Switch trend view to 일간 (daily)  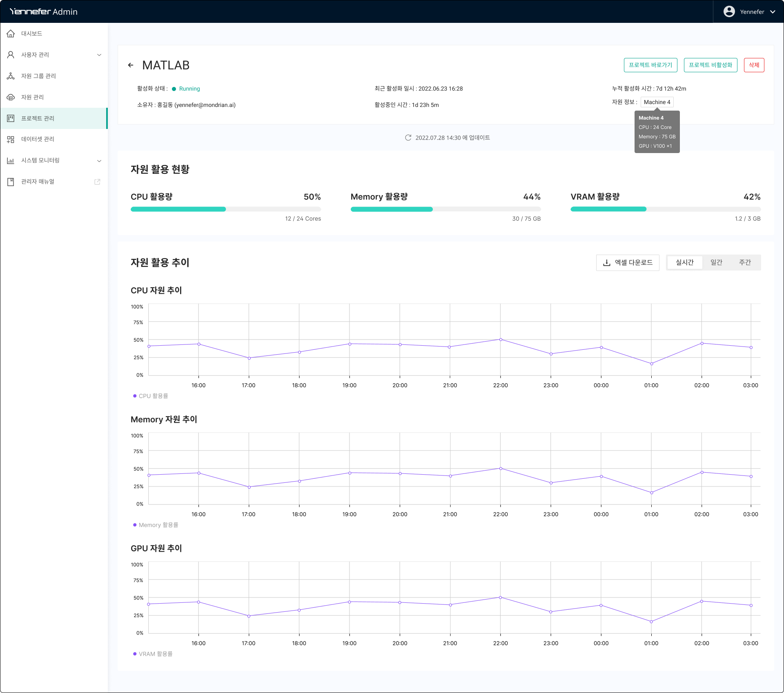(x=716, y=262)
